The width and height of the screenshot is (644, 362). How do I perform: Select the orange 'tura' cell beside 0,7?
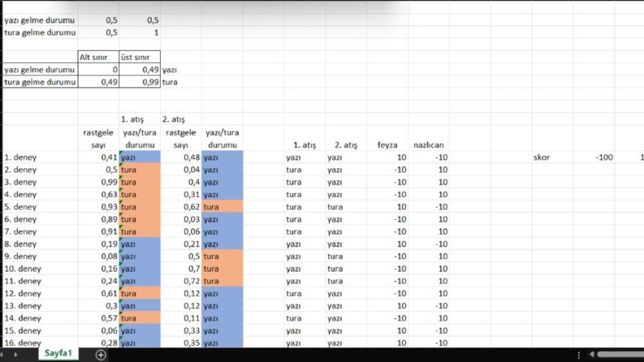[x=223, y=269]
